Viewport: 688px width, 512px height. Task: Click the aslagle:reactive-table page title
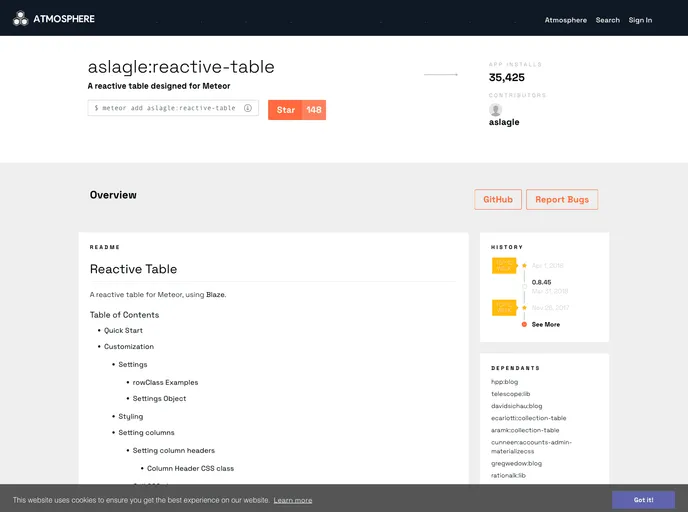click(x=181, y=67)
